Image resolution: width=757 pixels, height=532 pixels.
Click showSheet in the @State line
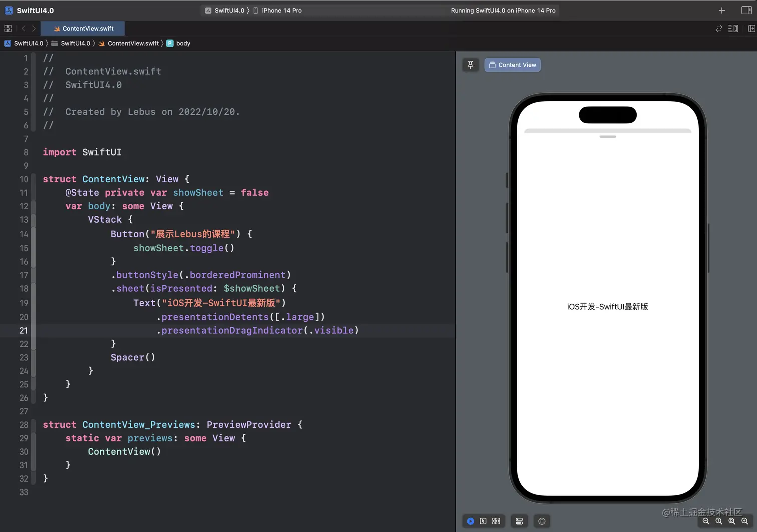pyautogui.click(x=198, y=193)
